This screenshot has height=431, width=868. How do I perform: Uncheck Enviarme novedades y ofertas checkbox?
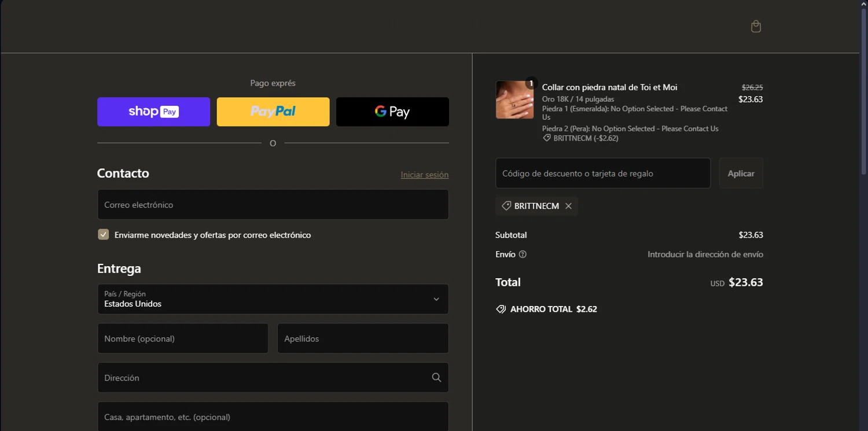(104, 234)
